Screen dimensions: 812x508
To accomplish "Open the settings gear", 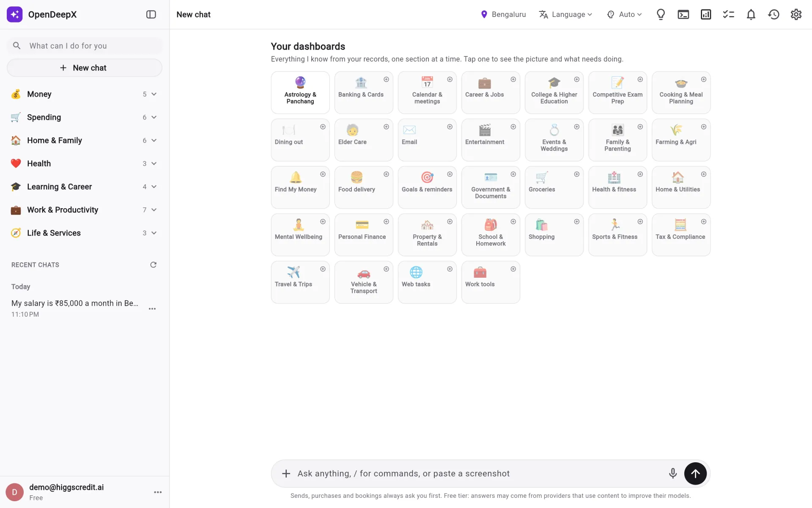I will [796, 14].
